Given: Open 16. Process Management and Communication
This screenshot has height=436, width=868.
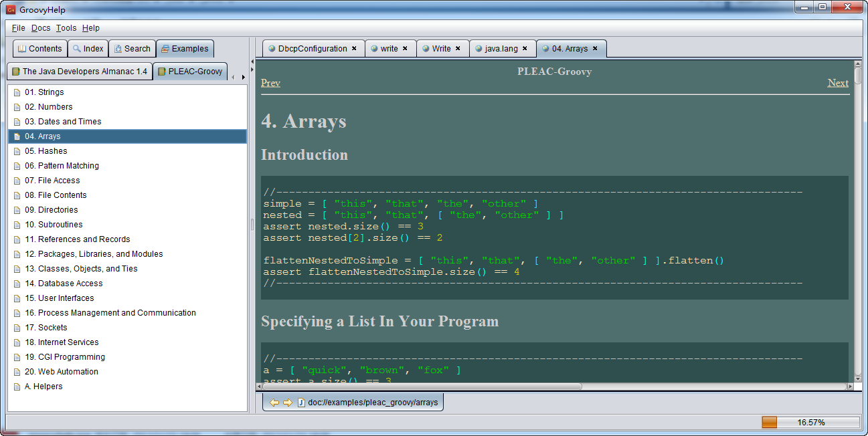Looking at the screenshot, I should coord(127,313).
